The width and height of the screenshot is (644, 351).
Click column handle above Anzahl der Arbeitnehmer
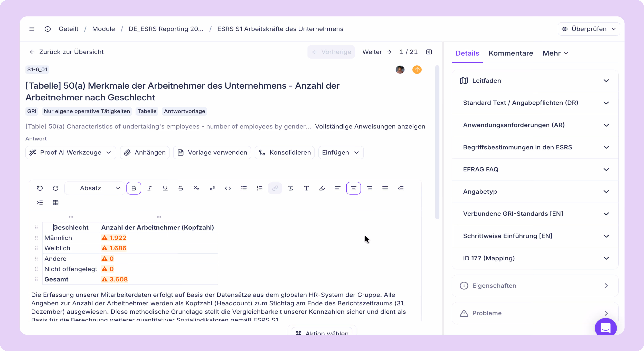(x=159, y=217)
